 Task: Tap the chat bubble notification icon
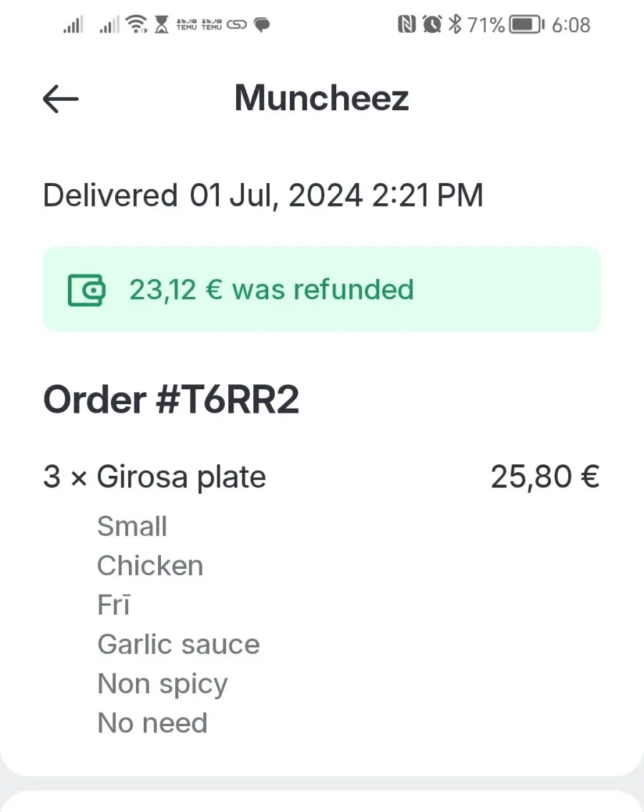click(x=262, y=24)
